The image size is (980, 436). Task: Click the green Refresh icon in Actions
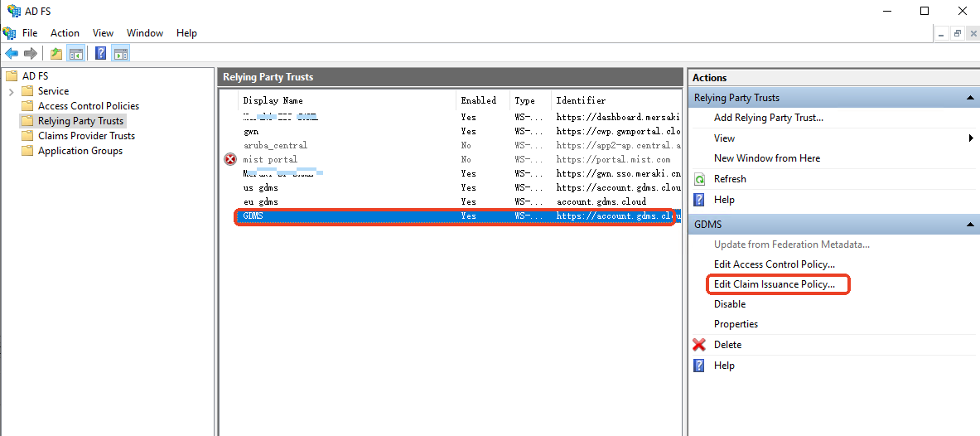[x=700, y=179]
